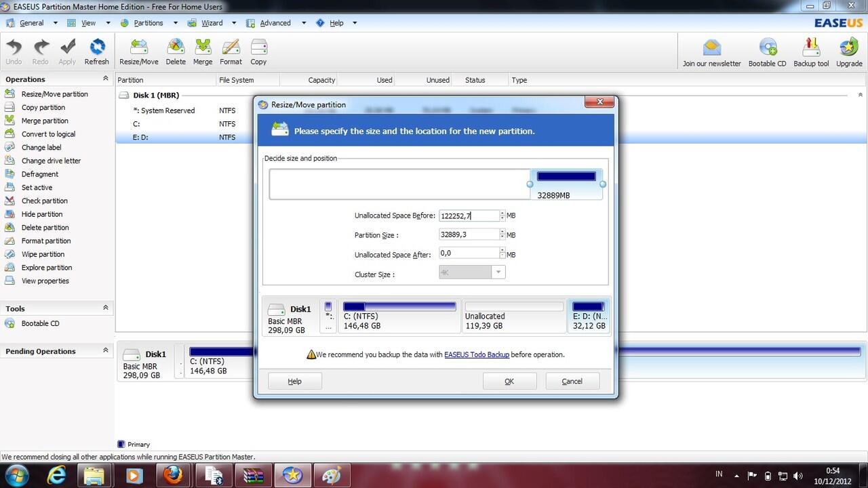
Task: Collapse the Operations panel
Action: [105, 79]
